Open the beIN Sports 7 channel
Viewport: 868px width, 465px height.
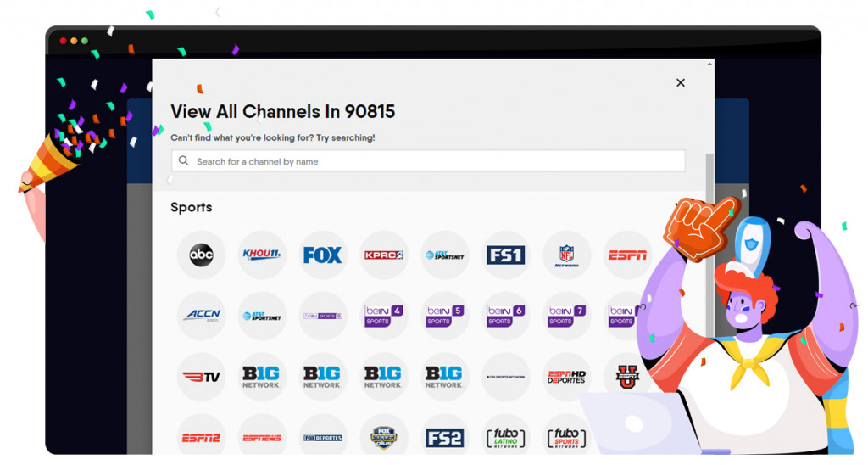click(x=566, y=316)
